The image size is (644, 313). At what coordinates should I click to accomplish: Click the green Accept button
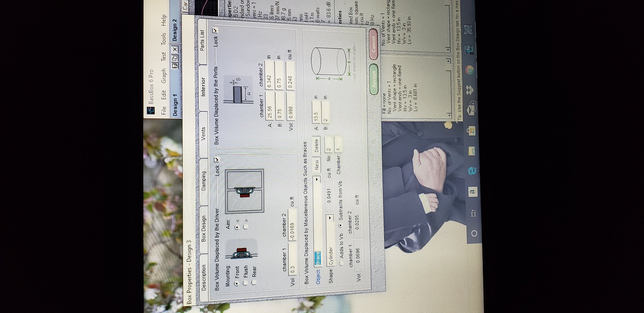click(374, 79)
